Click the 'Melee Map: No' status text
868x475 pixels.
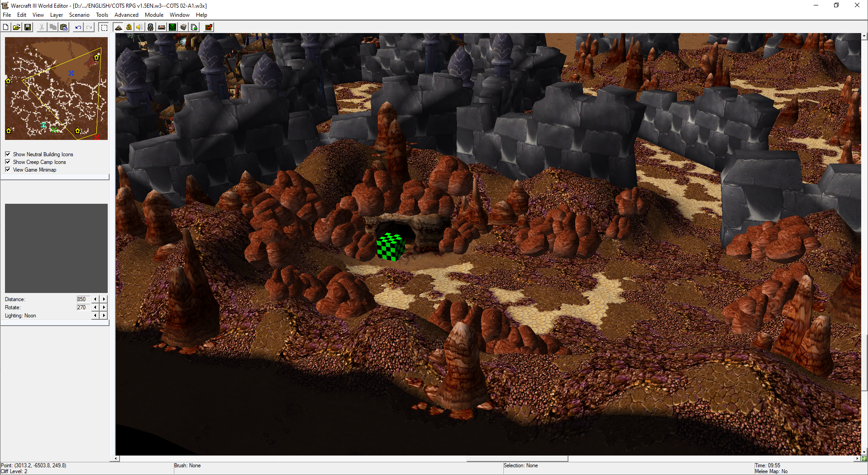771,471
